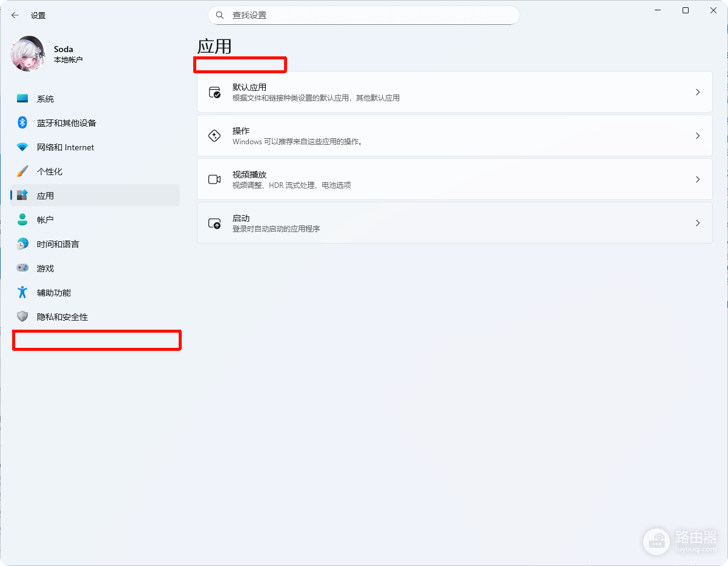Image resolution: width=728 pixels, height=566 pixels.
Task: Open 个性化 via its paintbrush icon
Action: coord(22,171)
